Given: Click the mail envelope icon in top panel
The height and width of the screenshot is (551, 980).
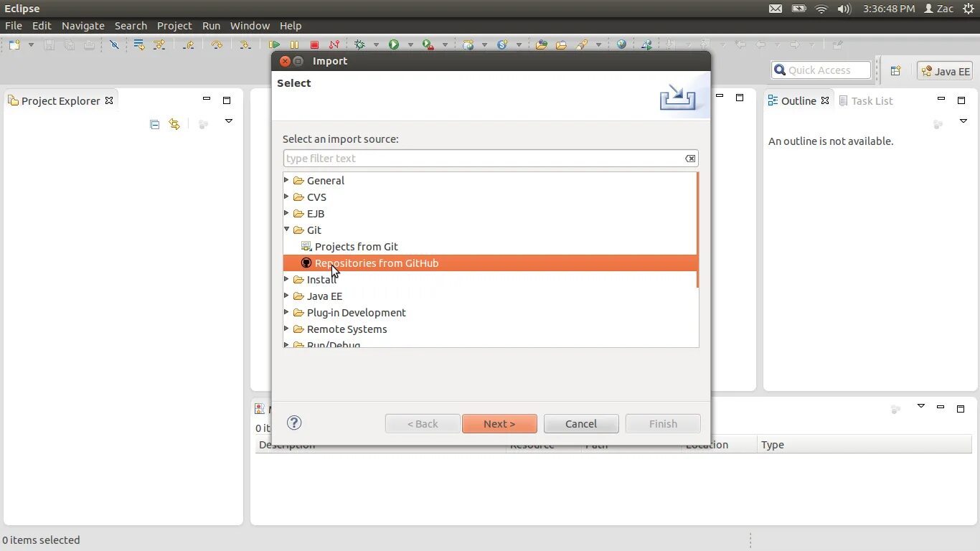Looking at the screenshot, I should coord(776,9).
